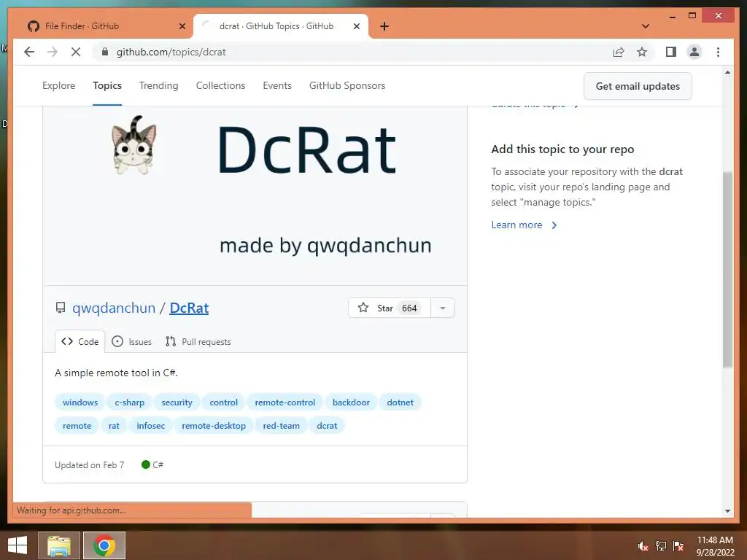The image size is (747, 560).
Task: Click the rat topic tag
Action: coord(114,426)
